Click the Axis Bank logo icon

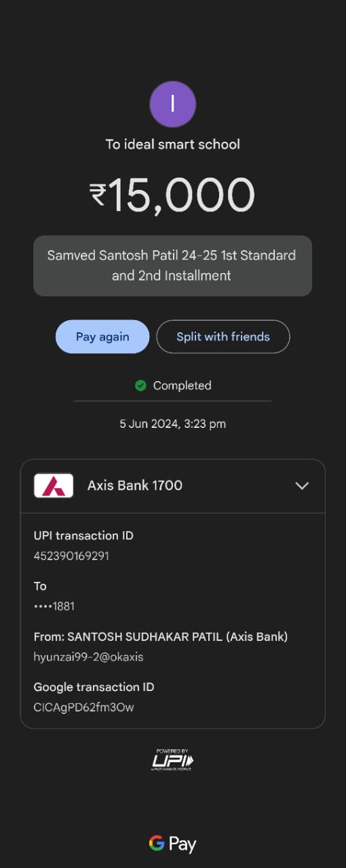54,486
